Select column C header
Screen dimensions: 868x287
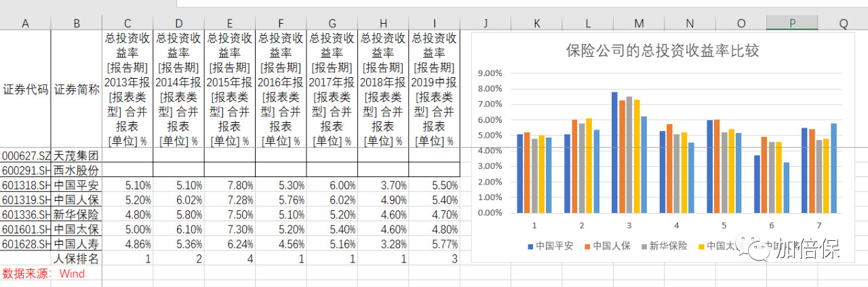click(127, 23)
